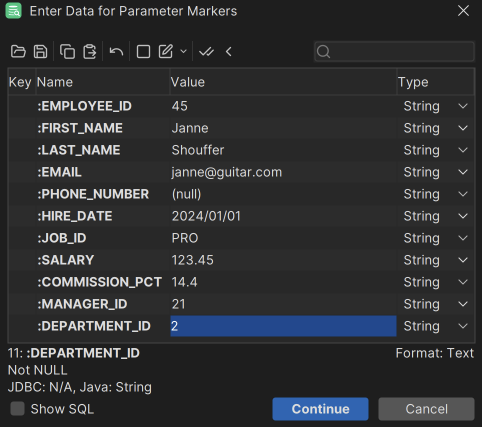The width and height of the screenshot is (482, 427).
Task: Click the double checkmark toolbar icon
Action: (x=206, y=52)
